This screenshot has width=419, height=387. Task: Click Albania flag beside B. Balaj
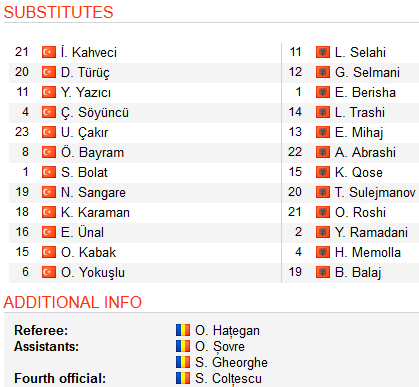[323, 272]
